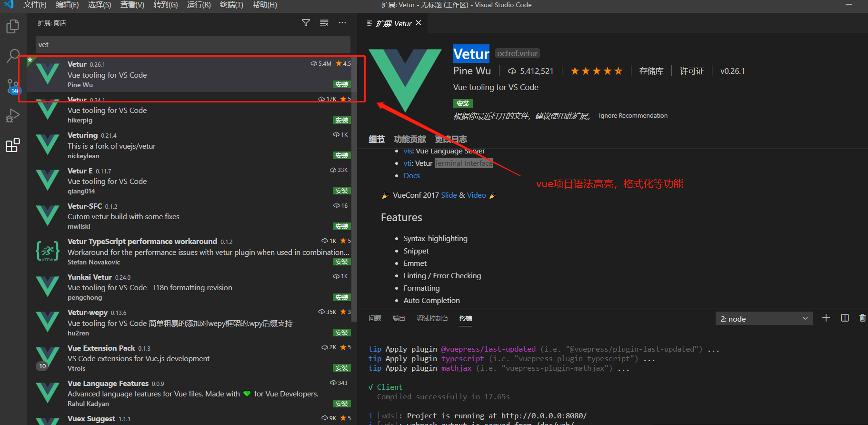The width and height of the screenshot is (868, 425).
Task: Click the Extensions icon in activity bar
Action: [13, 145]
